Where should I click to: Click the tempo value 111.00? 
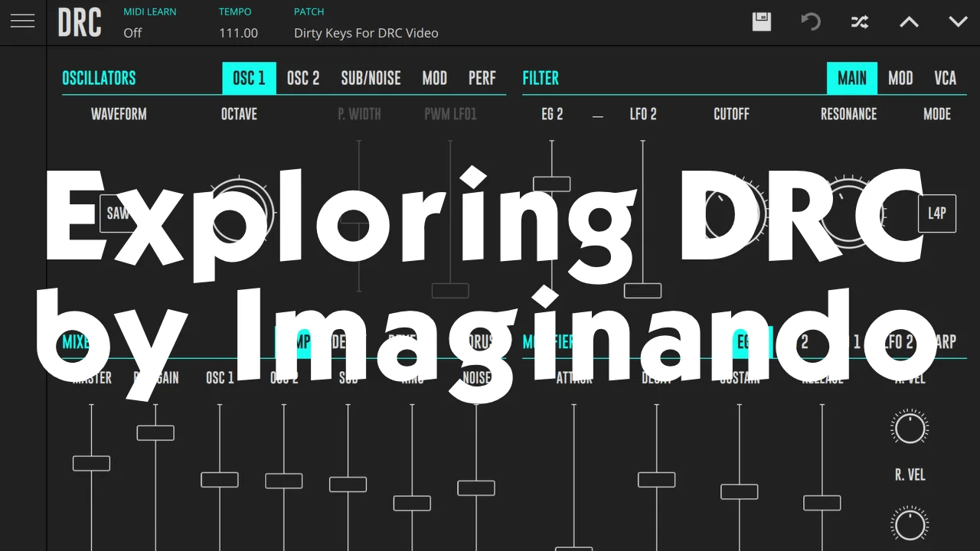tap(238, 33)
